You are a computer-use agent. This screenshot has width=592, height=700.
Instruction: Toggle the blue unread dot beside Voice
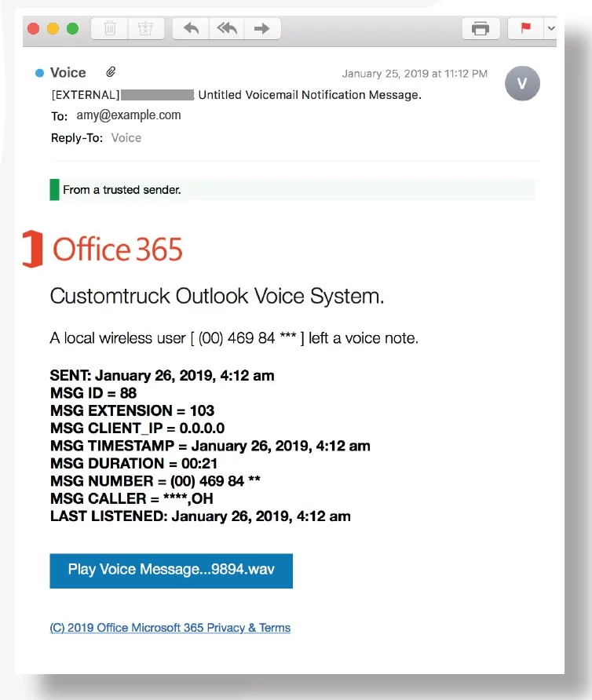40,73
